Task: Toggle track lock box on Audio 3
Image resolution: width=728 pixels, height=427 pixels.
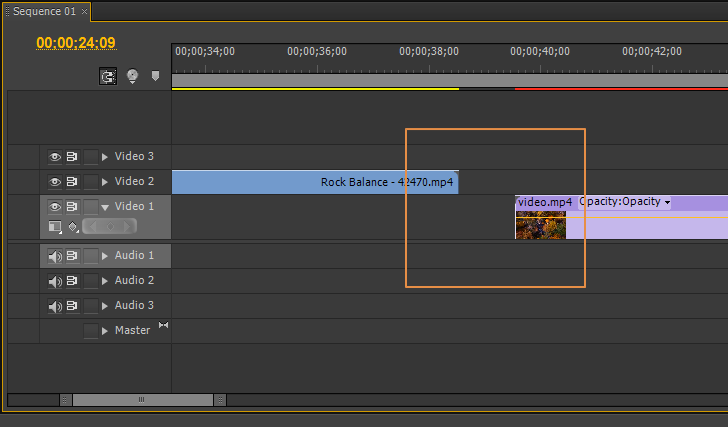Action: [91, 306]
